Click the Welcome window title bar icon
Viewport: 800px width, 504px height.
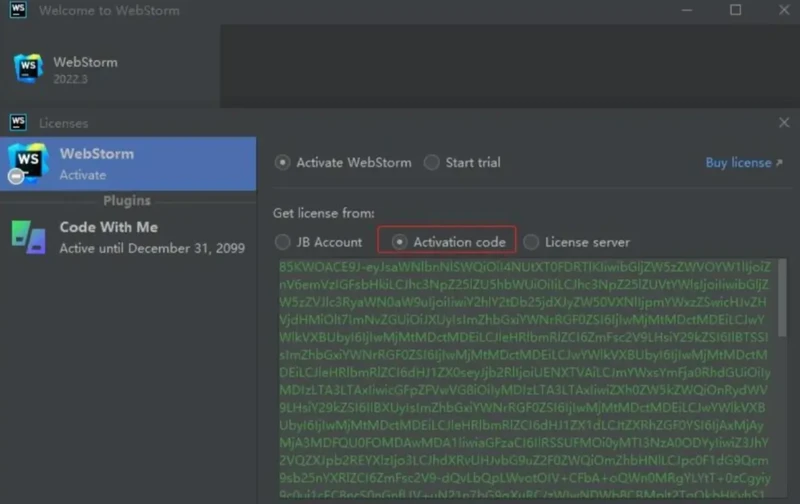[x=15, y=10]
